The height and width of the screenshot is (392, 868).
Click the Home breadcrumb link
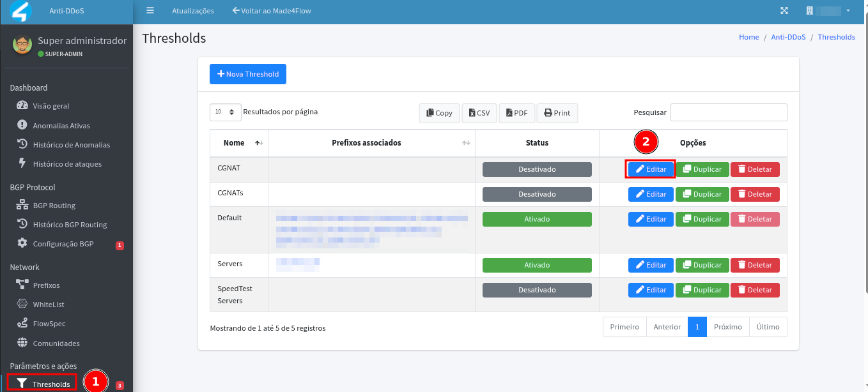coord(748,37)
